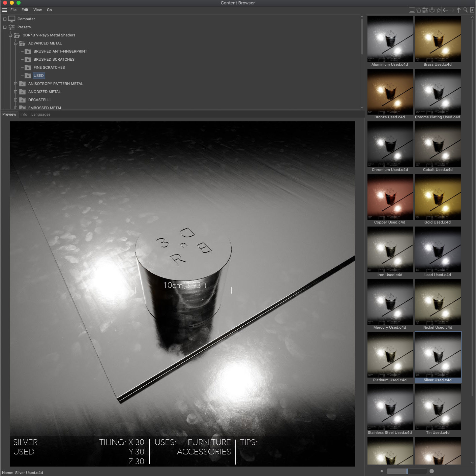This screenshot has height=476, width=476.
Task: Open the View menu
Action: [37, 10]
